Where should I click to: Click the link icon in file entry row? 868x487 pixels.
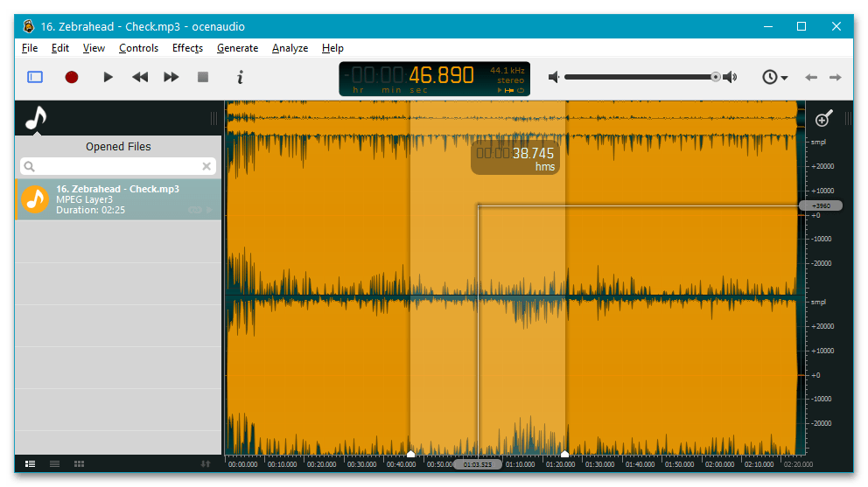tap(195, 210)
